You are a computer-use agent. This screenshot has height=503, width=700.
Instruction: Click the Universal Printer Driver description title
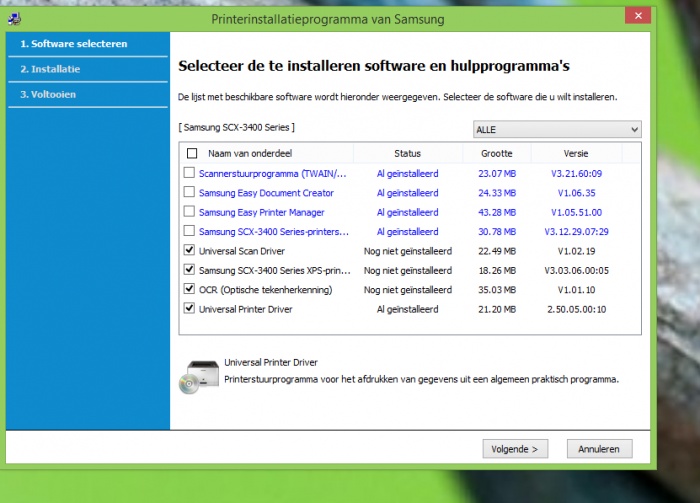click(x=271, y=362)
